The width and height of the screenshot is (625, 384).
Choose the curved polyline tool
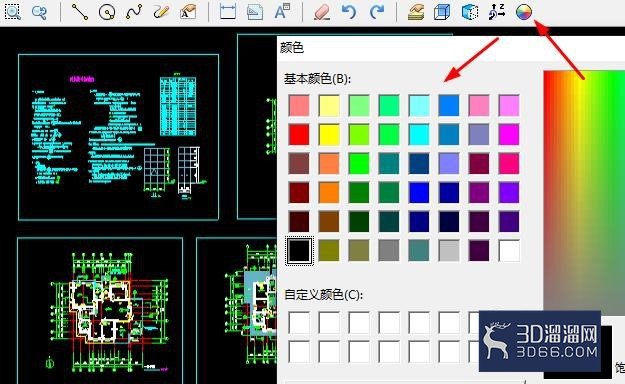tap(134, 12)
